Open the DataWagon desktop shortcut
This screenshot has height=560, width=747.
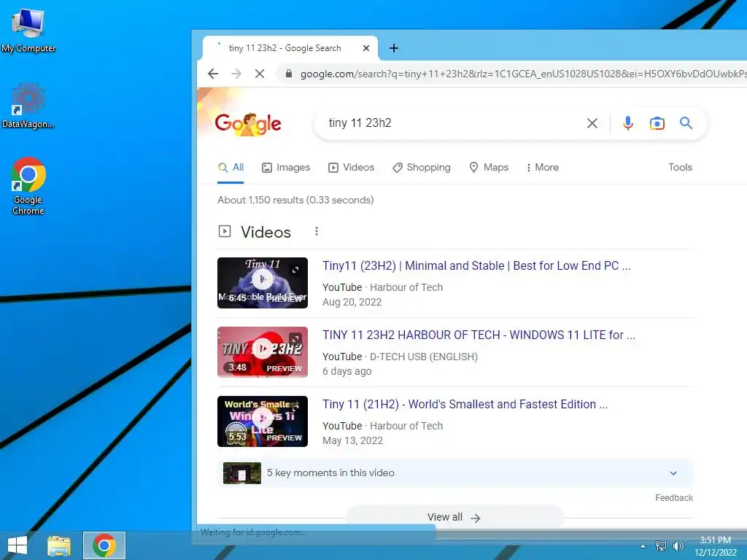28,106
